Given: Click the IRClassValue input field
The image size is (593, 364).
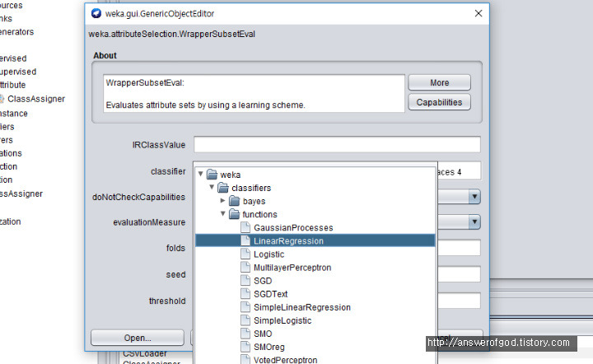Looking at the screenshot, I should point(337,145).
